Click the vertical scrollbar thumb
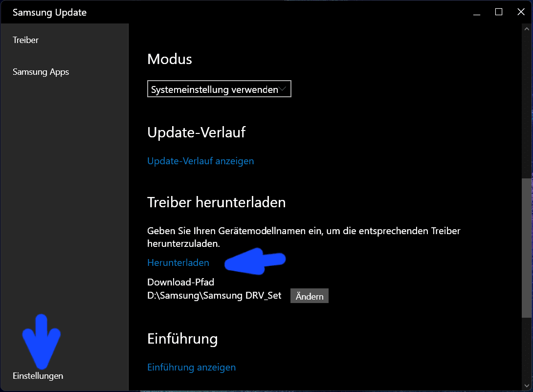 (526, 247)
